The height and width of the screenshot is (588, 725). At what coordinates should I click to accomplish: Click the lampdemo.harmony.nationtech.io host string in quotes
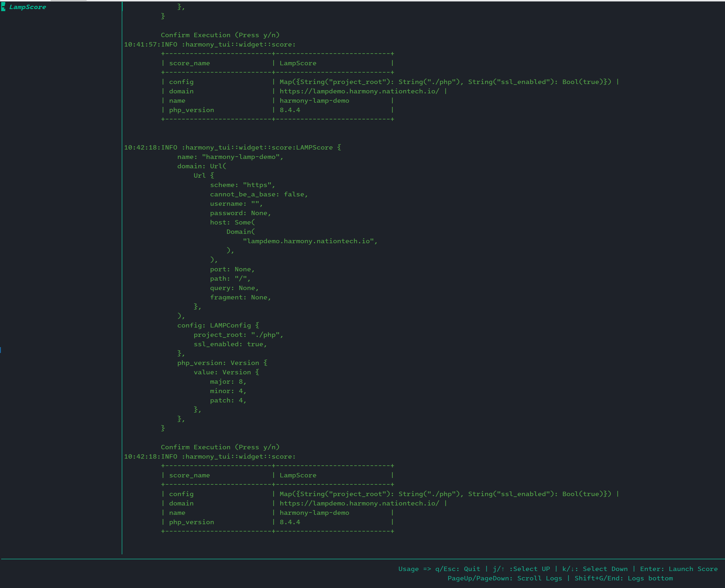pos(310,241)
